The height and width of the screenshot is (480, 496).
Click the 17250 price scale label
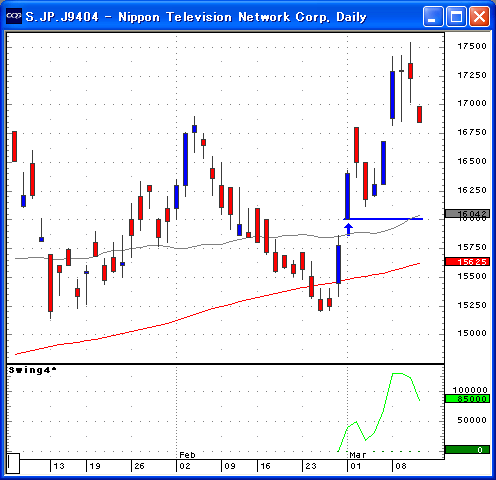pyautogui.click(x=472, y=75)
